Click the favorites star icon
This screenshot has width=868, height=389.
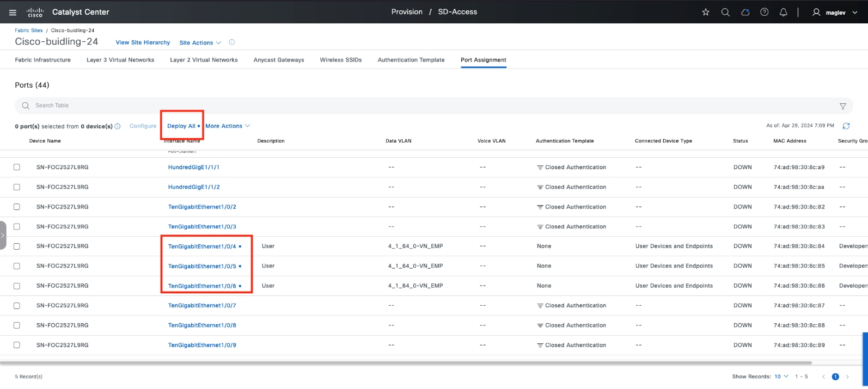click(706, 12)
